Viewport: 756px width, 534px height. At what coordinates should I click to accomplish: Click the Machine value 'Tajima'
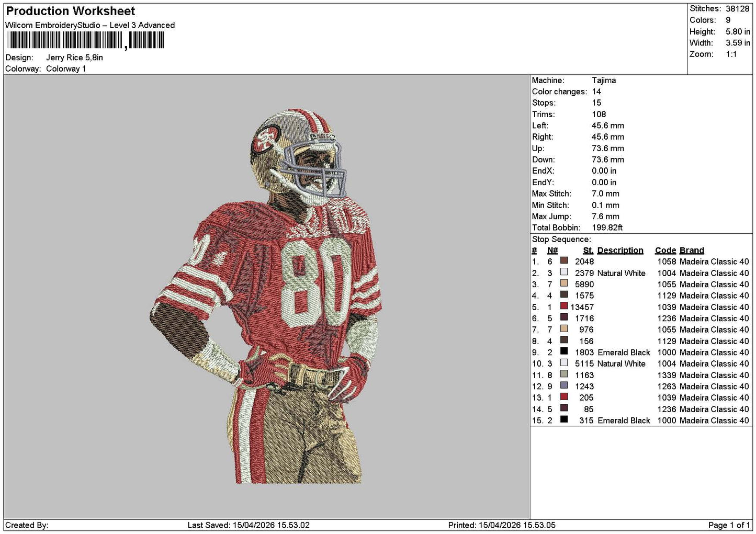click(604, 81)
